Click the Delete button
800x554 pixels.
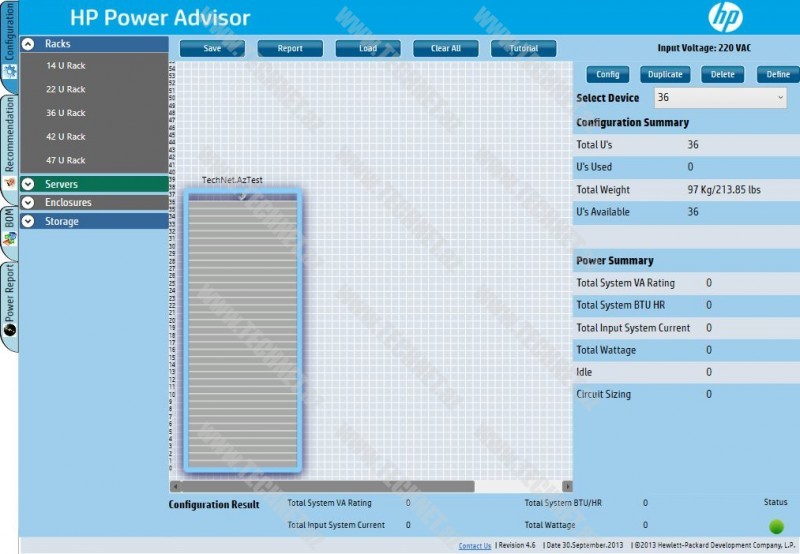point(722,74)
